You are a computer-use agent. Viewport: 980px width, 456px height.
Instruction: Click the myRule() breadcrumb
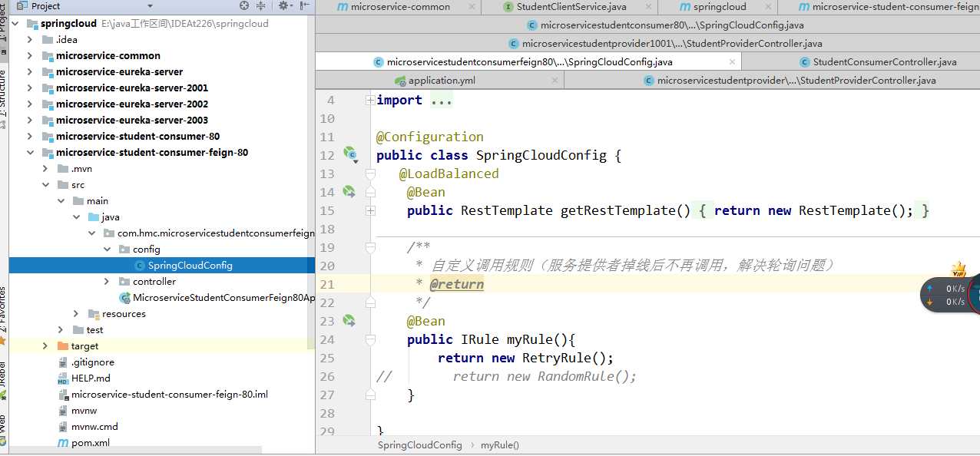point(500,445)
